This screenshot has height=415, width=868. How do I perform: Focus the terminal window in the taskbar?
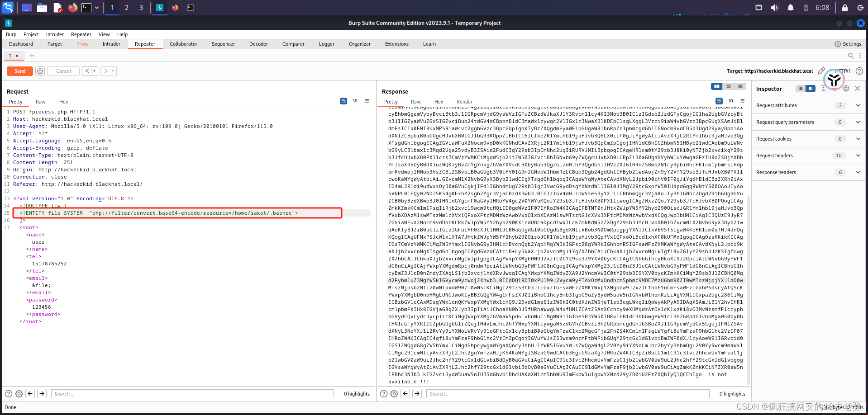click(x=191, y=8)
